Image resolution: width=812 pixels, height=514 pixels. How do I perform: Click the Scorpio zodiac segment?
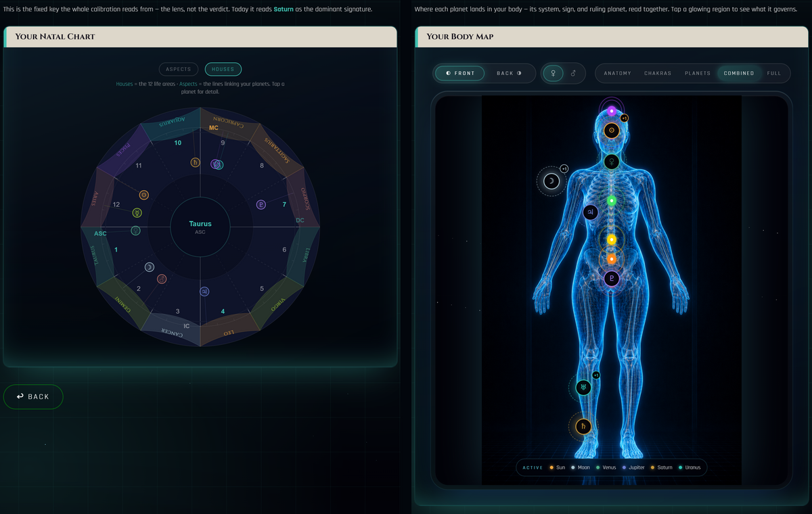(x=303, y=199)
